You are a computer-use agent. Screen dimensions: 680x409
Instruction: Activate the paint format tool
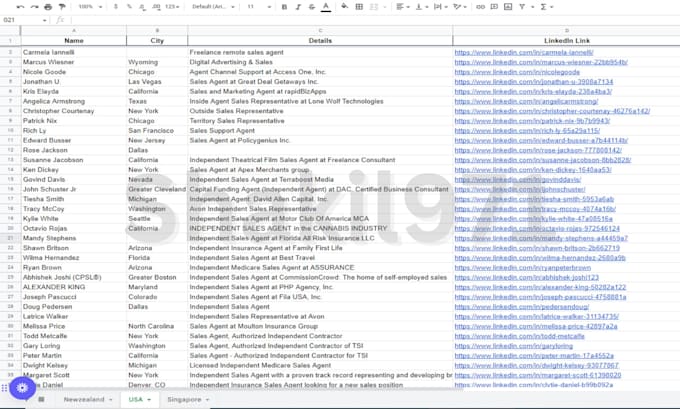click(62, 7)
